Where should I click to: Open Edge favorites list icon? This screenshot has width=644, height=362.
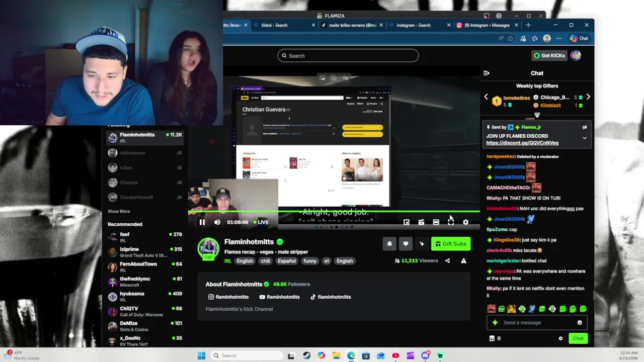point(535,38)
